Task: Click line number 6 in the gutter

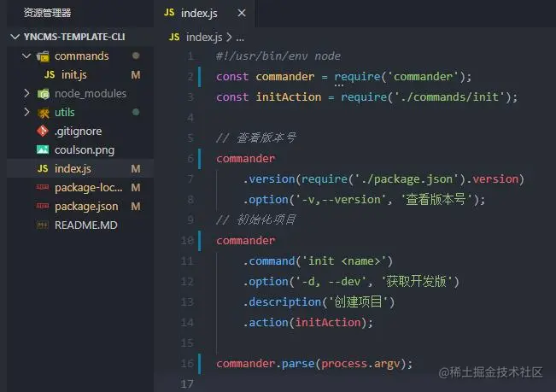Action: coord(190,159)
